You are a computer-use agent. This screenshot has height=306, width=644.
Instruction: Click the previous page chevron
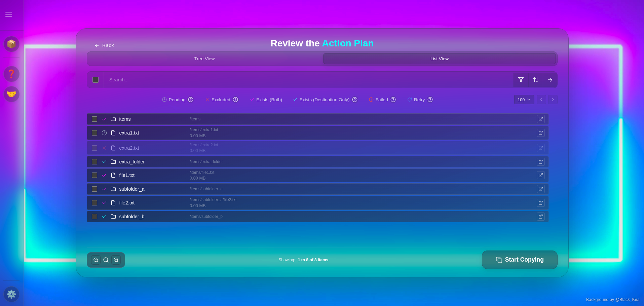point(541,100)
